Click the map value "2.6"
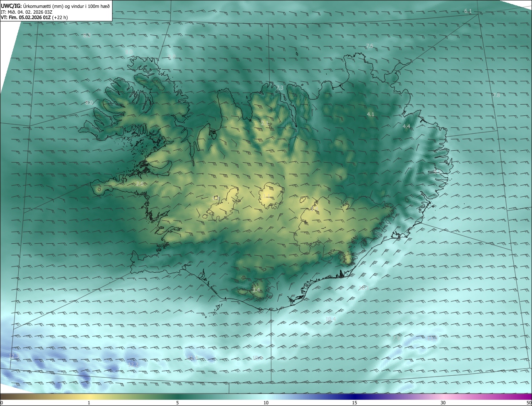 (x=140, y=183)
